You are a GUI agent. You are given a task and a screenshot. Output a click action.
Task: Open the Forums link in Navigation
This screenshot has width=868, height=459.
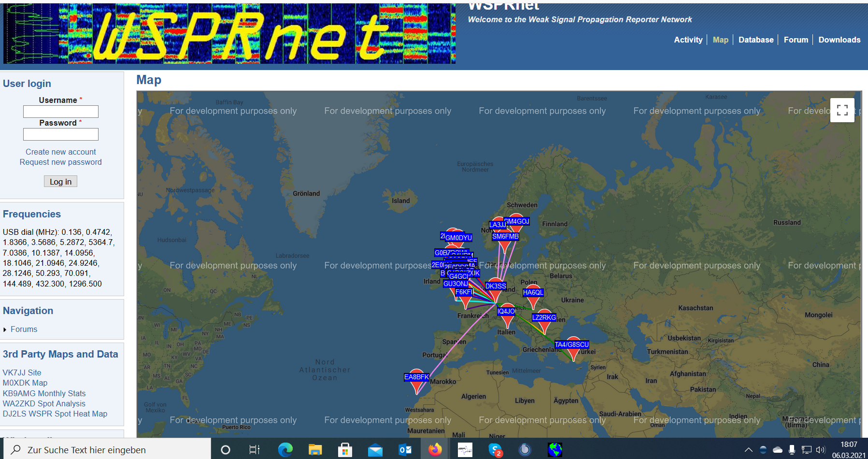(24, 329)
